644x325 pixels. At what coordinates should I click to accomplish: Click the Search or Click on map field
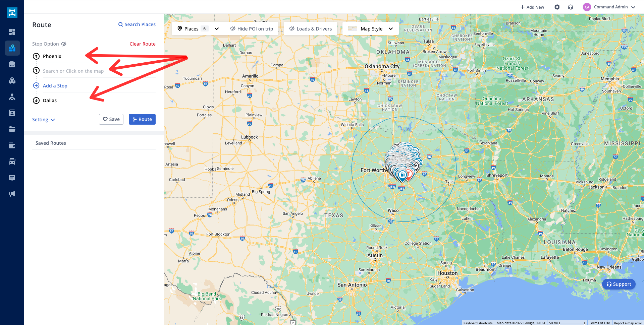[99, 71]
